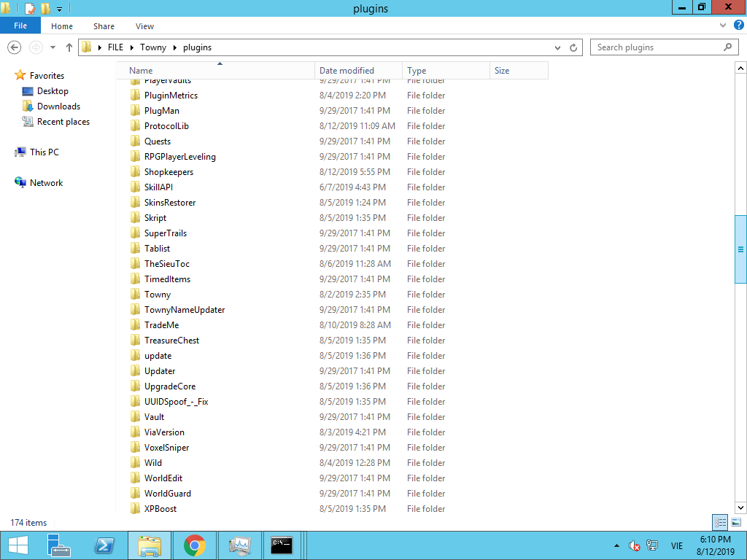The height and width of the screenshot is (560, 747).
Task: Click FILE in the address breadcrumb
Action: tap(115, 47)
